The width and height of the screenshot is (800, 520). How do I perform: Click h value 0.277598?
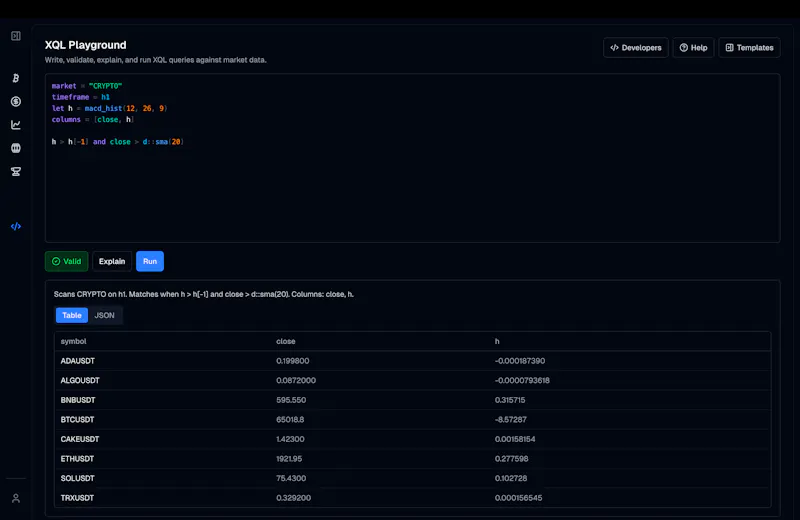(x=511, y=459)
